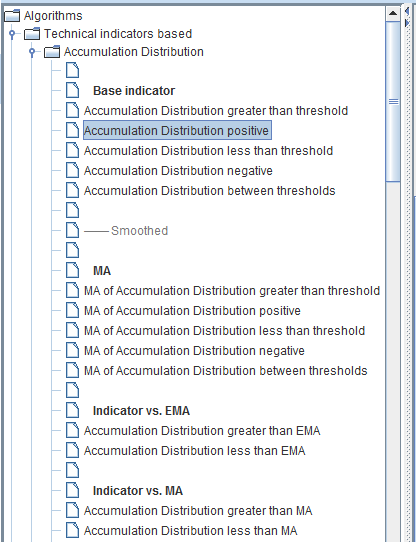Select Accumulation Distribution greater than MA
This screenshot has height=542, width=416.
pos(198,511)
